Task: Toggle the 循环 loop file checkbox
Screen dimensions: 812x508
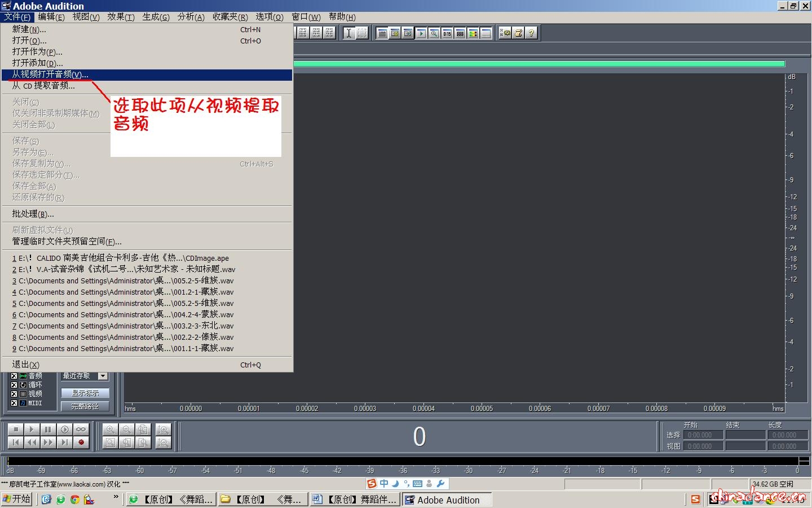Action: coord(14,385)
